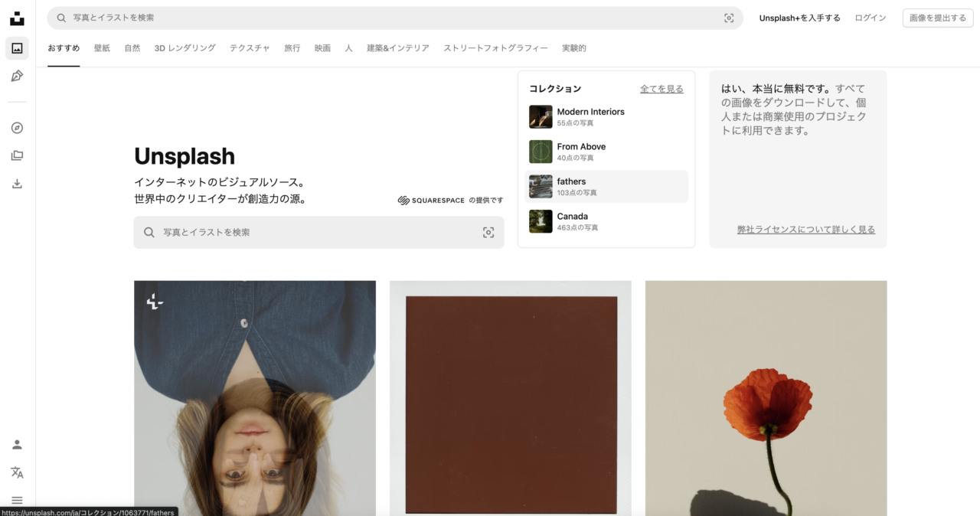Open the Collections stack icon in sidebar
The width and height of the screenshot is (980, 516).
(x=17, y=155)
